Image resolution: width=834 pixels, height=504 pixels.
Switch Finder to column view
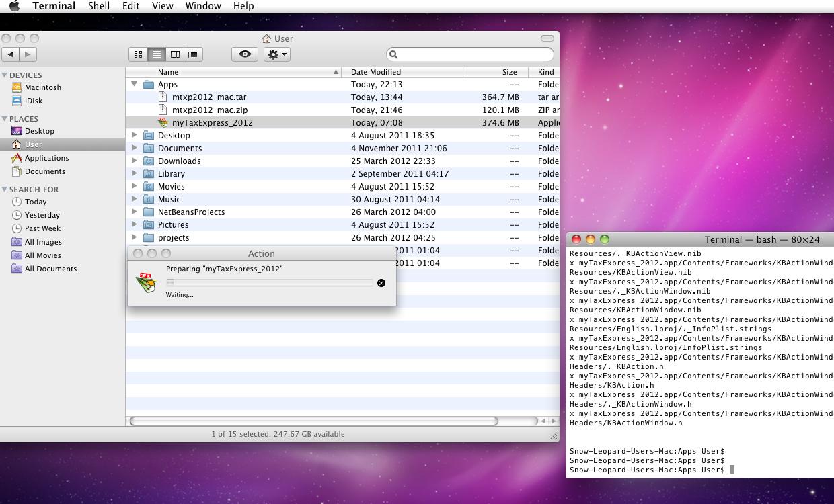click(175, 54)
